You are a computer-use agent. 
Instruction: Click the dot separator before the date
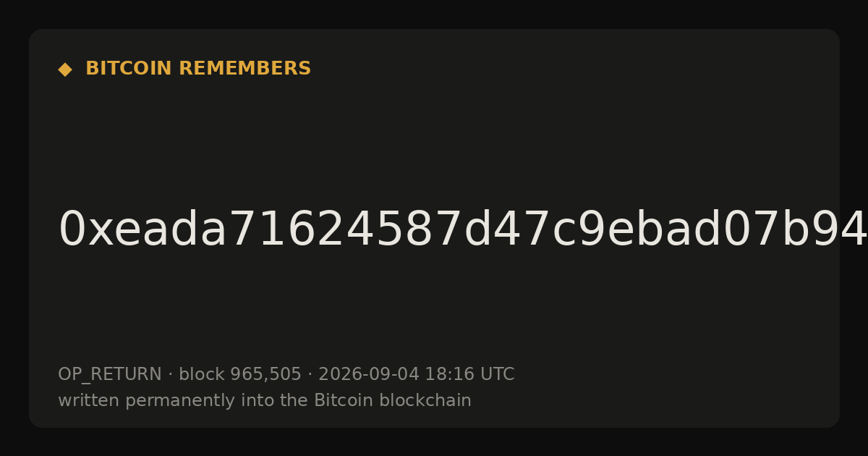(x=310, y=374)
